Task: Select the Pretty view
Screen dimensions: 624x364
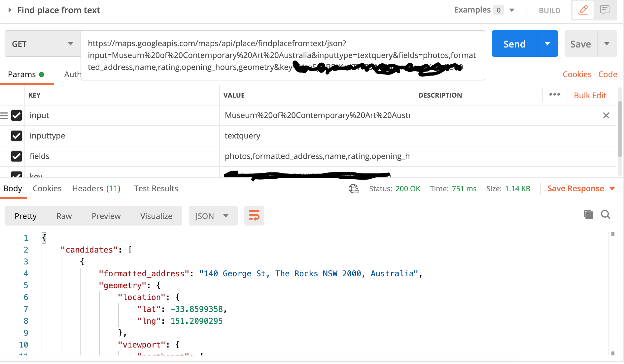Action: (x=26, y=216)
